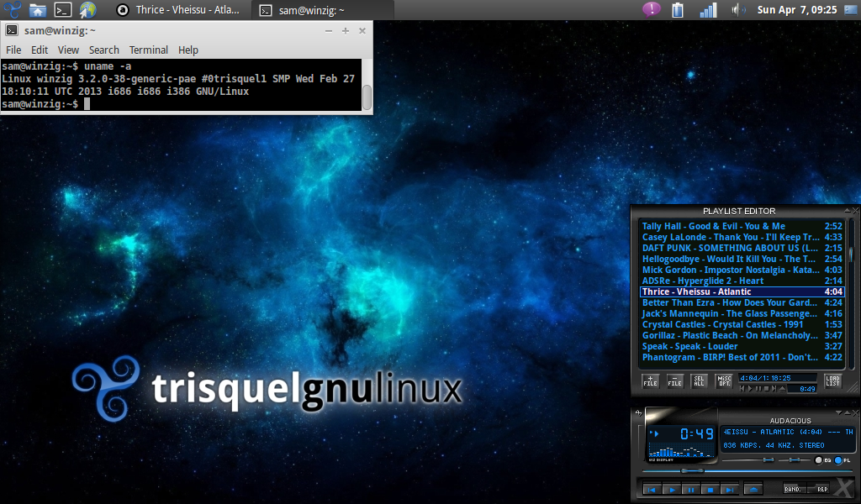Open the network signal tray icon
Viewport: 861px width, 504px height.
tap(708, 10)
